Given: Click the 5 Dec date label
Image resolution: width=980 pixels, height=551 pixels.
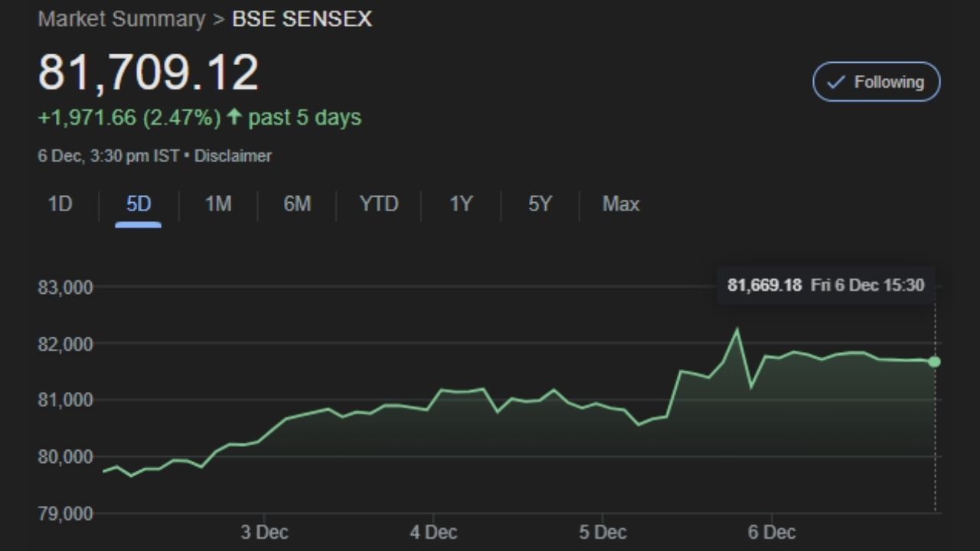Looking at the screenshot, I should point(603,532).
